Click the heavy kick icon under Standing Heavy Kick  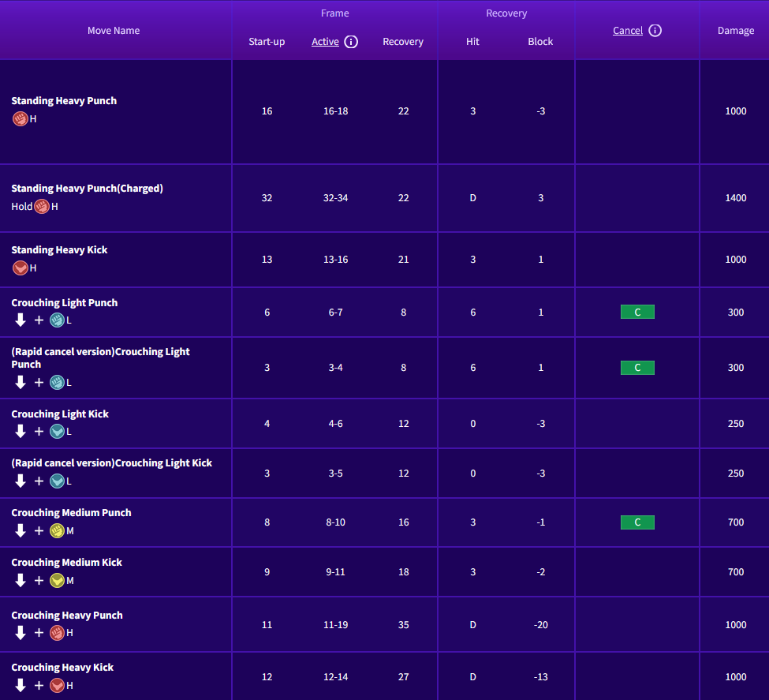[x=20, y=268]
